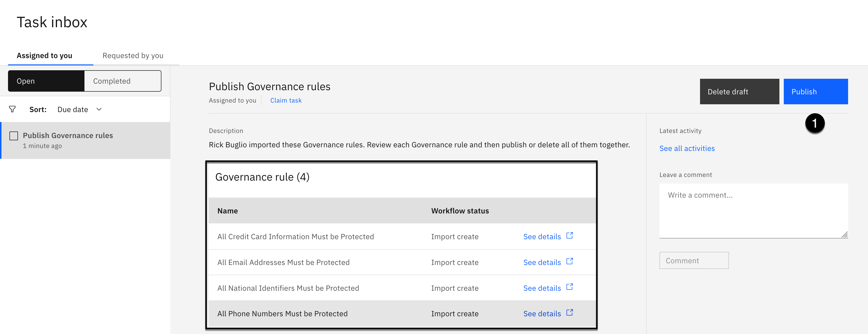Open the Assigned to you tab
This screenshot has height=334, width=868.
pos(44,56)
